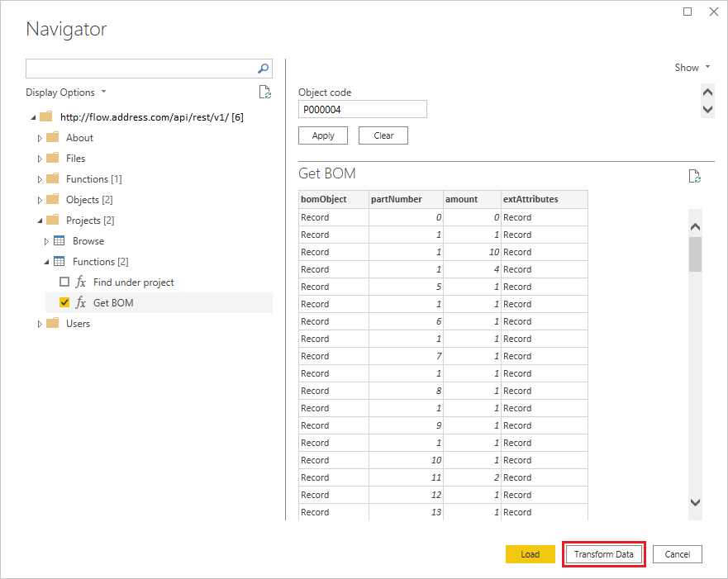Click the Transform Data button
The image size is (728, 579).
(x=603, y=553)
